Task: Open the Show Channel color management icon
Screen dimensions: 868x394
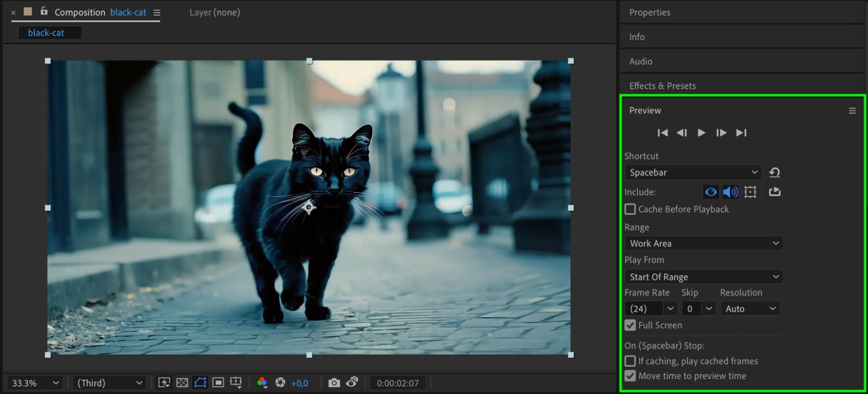Action: (262, 383)
